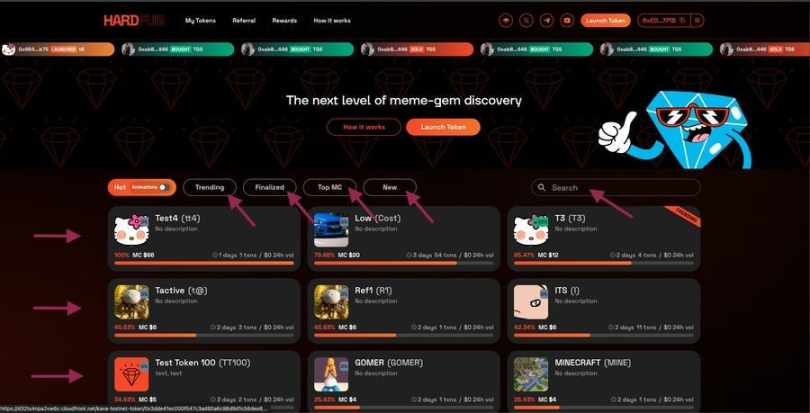
Task: Open the Telegram social icon in header
Action: point(547,21)
